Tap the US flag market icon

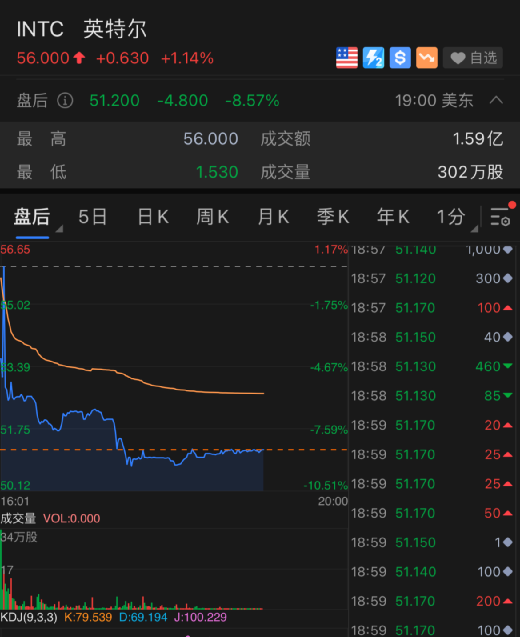[x=347, y=58]
